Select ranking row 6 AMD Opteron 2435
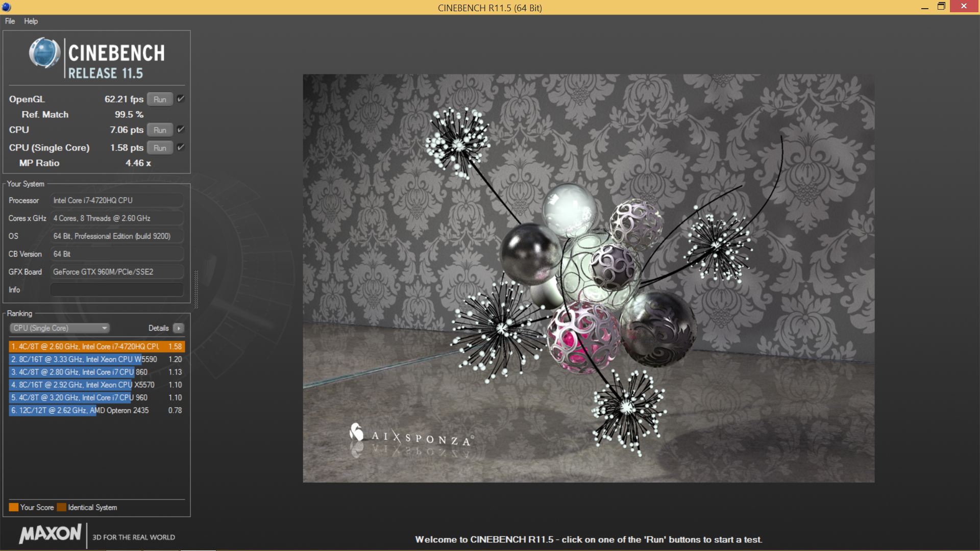This screenshot has width=980, height=551. pos(96,410)
